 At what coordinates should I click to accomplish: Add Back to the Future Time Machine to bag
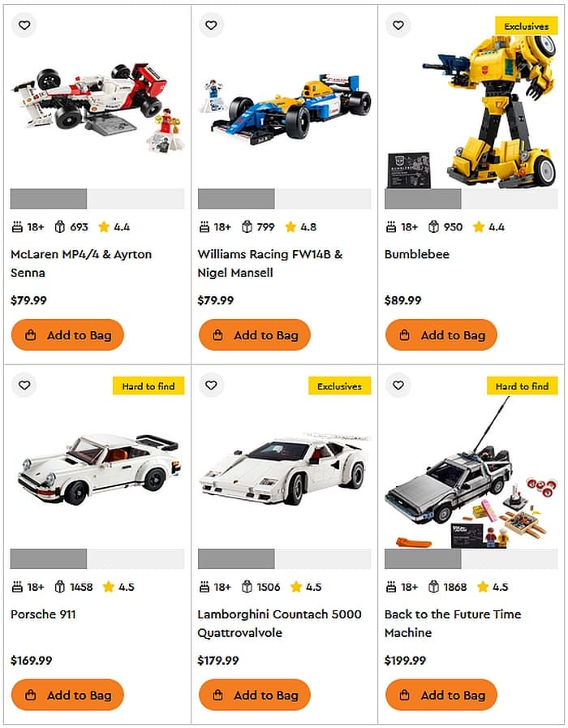coord(441,695)
